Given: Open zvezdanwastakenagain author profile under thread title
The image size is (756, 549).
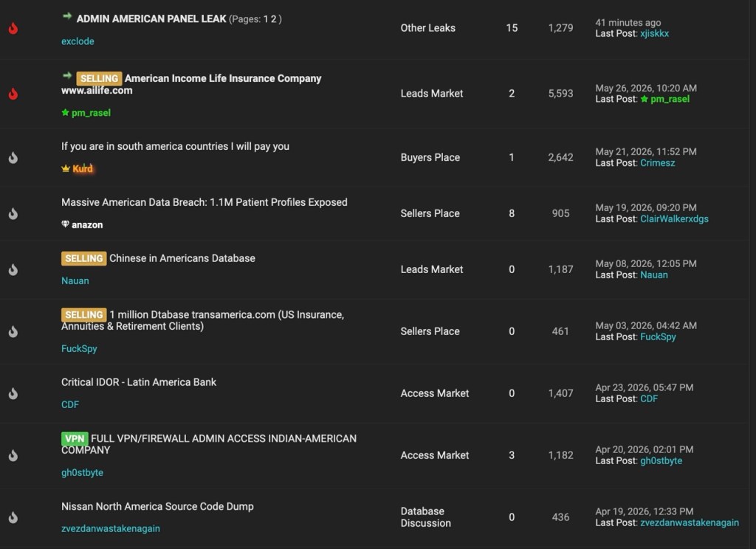Looking at the screenshot, I should 111,528.
